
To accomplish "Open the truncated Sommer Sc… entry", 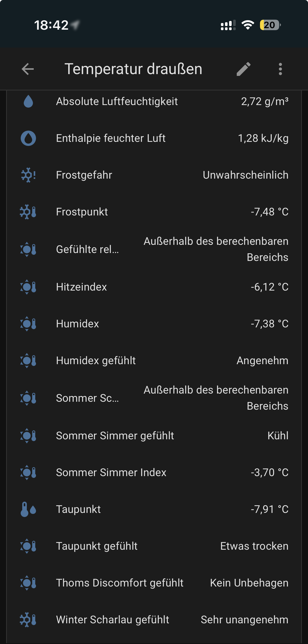I will pyautogui.click(x=87, y=398).
